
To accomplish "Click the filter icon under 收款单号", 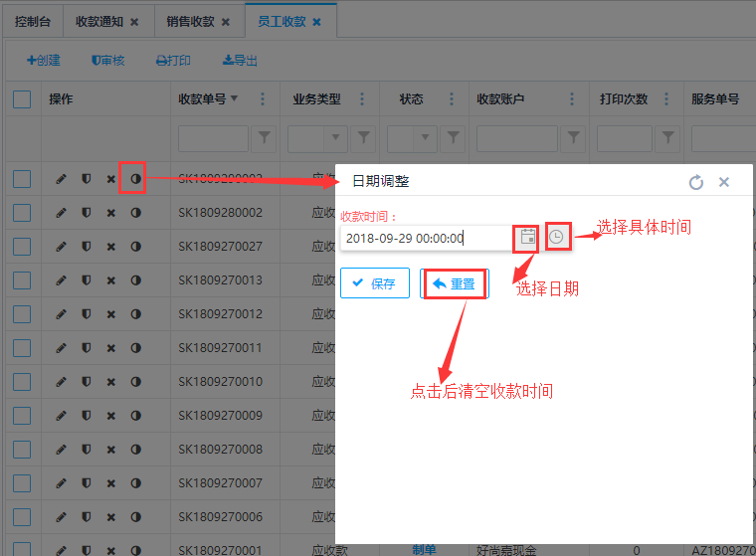I will pos(265,137).
